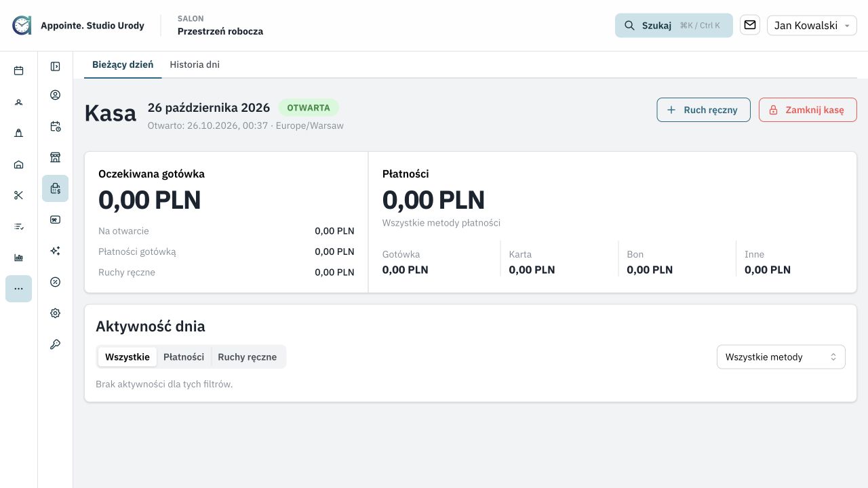Image resolution: width=868 pixels, height=488 pixels.
Task: Open the user profile circle icon
Action: [56, 95]
